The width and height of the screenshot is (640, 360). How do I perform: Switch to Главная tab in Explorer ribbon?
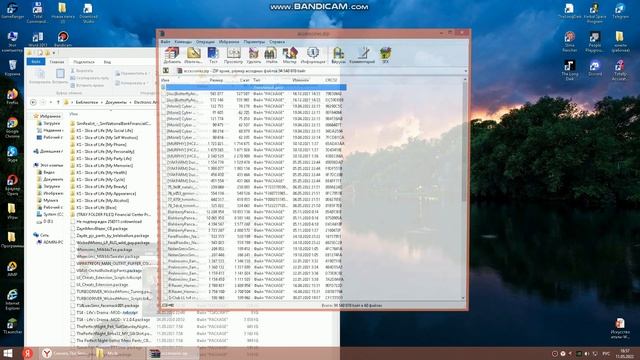[57, 62]
